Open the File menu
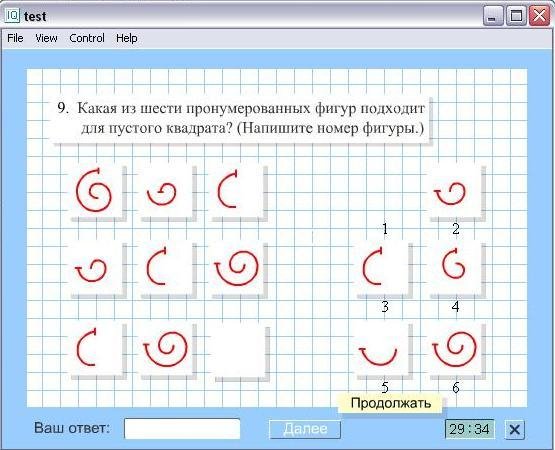Screen dimensions: 555x450 pyautogui.click(x=15, y=38)
